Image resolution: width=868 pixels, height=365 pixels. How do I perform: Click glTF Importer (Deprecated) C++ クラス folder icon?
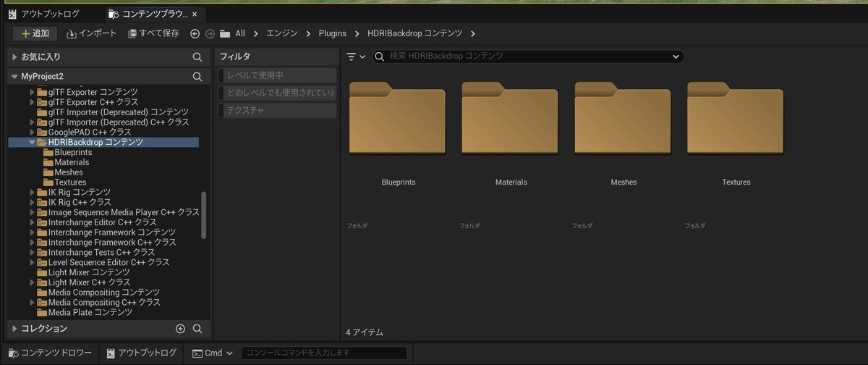pyautogui.click(x=41, y=122)
